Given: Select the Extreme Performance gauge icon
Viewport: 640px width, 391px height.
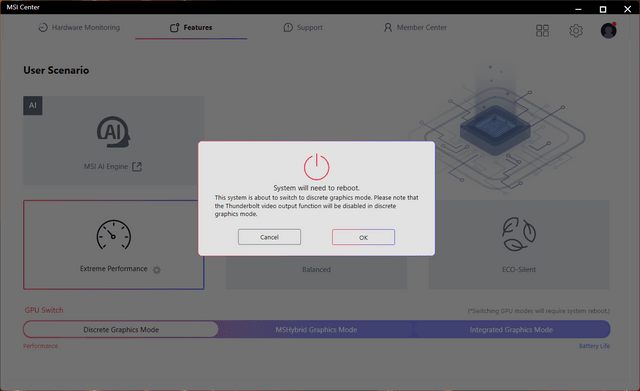Looking at the screenshot, I should pyautogui.click(x=113, y=235).
